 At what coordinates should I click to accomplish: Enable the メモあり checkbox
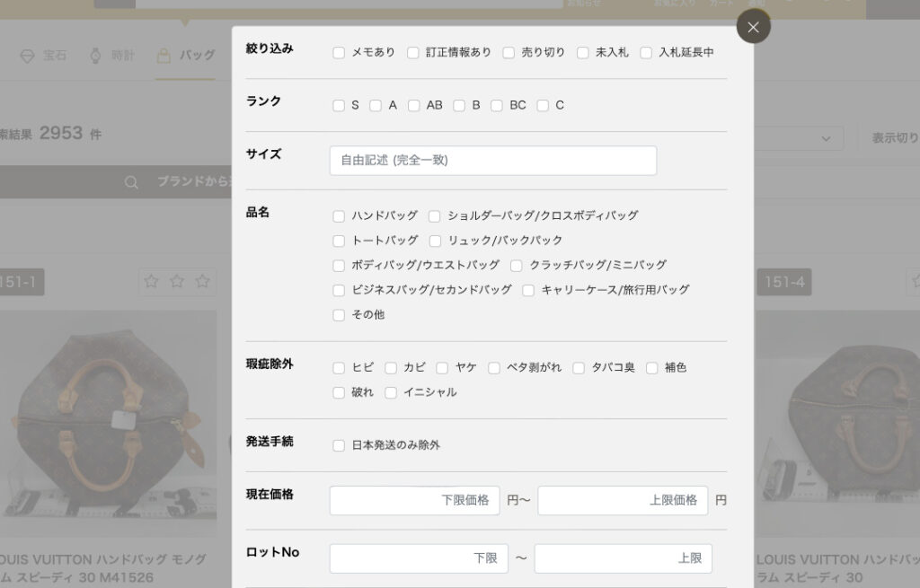point(339,53)
